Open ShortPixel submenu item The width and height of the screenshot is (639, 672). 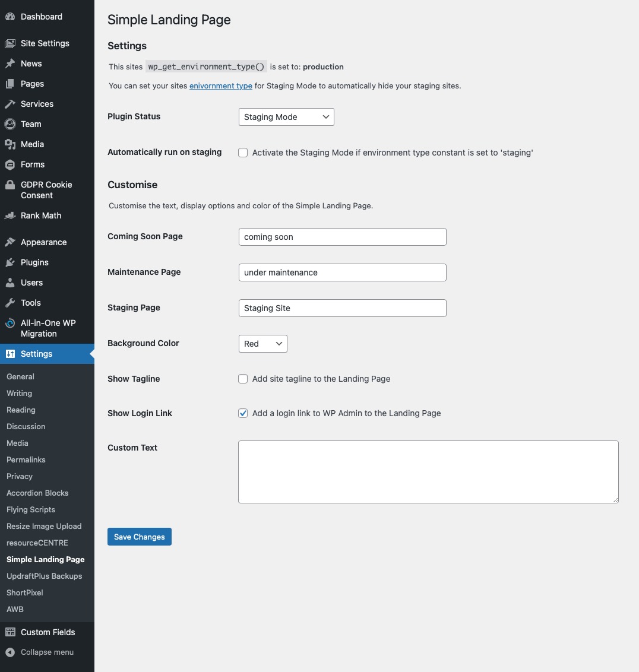[25, 592]
